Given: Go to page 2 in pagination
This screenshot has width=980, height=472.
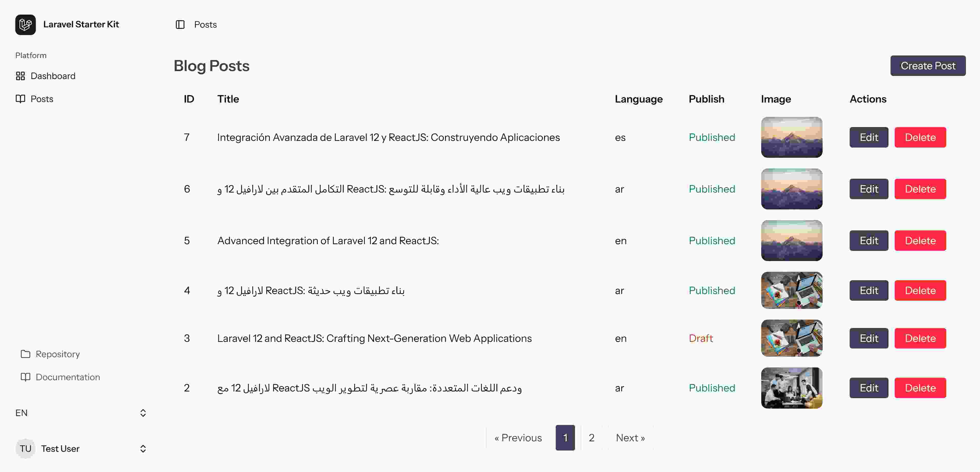Looking at the screenshot, I should pyautogui.click(x=591, y=438).
